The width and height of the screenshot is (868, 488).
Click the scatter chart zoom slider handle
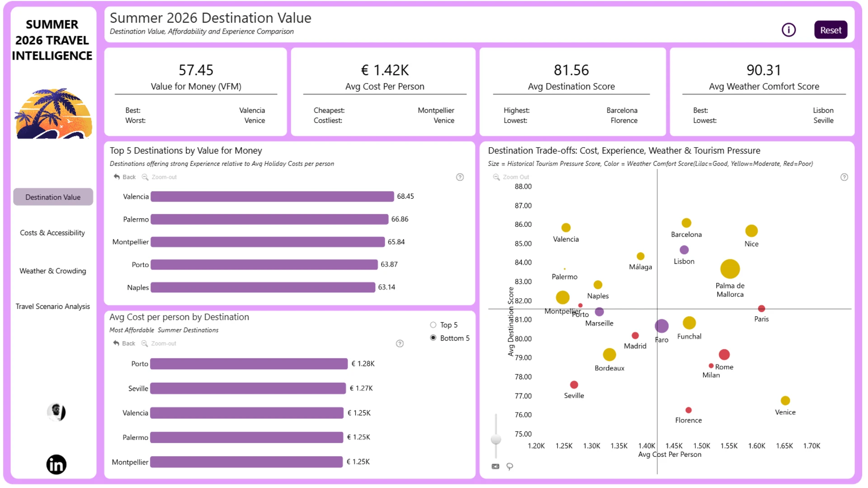click(x=496, y=439)
